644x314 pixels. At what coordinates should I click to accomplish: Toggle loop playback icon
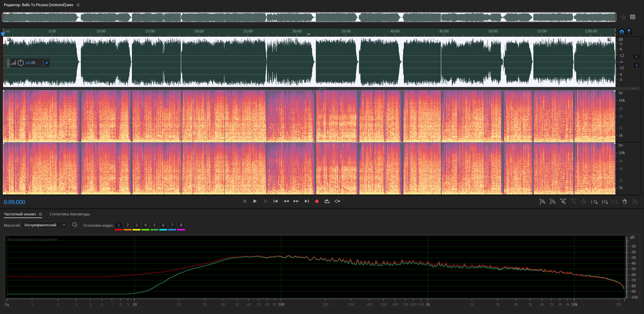coord(327,201)
